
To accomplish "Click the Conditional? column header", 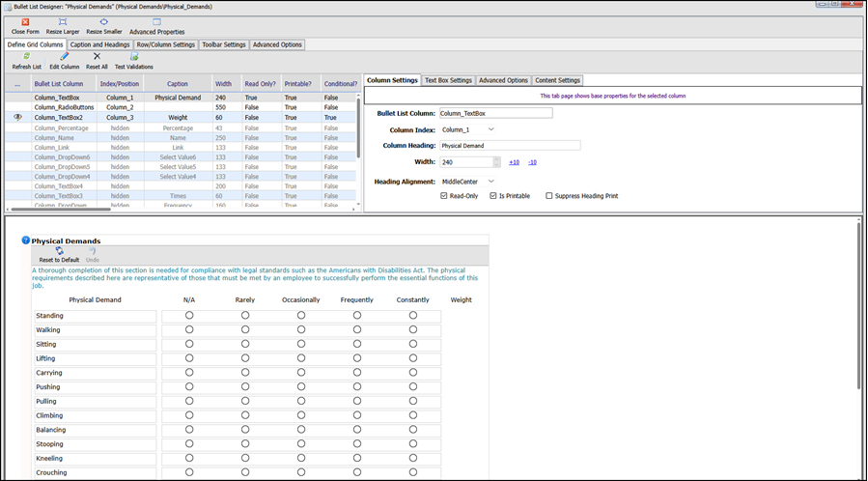I will pyautogui.click(x=341, y=84).
